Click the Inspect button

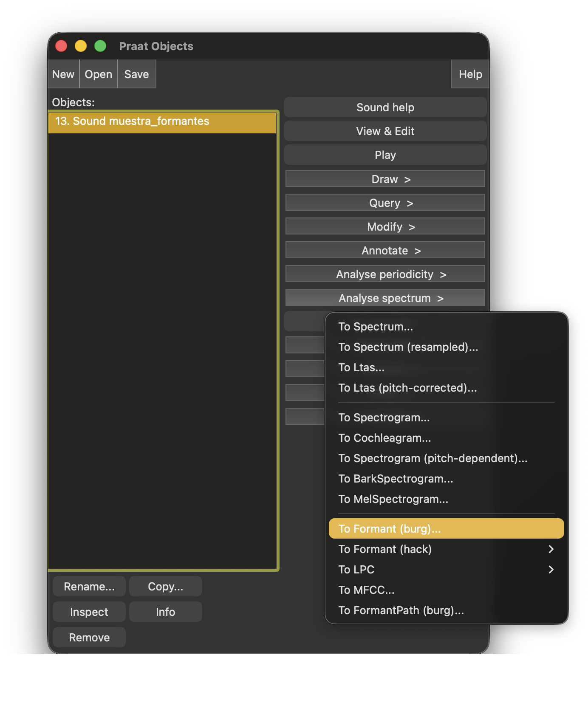[89, 612]
